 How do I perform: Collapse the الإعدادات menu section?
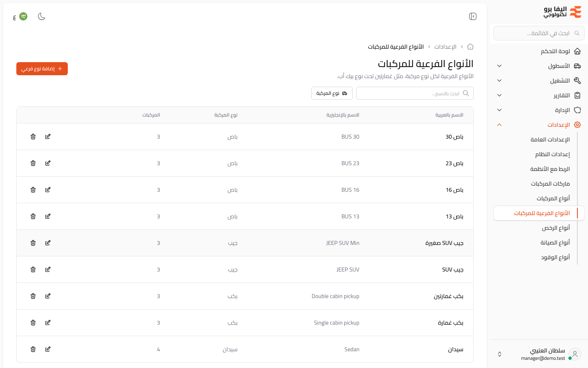tap(539, 125)
